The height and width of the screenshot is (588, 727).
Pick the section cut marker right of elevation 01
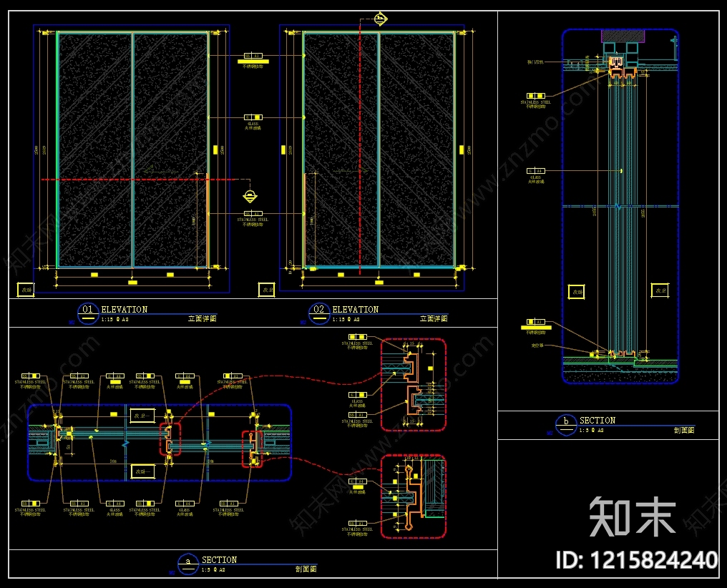(x=250, y=196)
